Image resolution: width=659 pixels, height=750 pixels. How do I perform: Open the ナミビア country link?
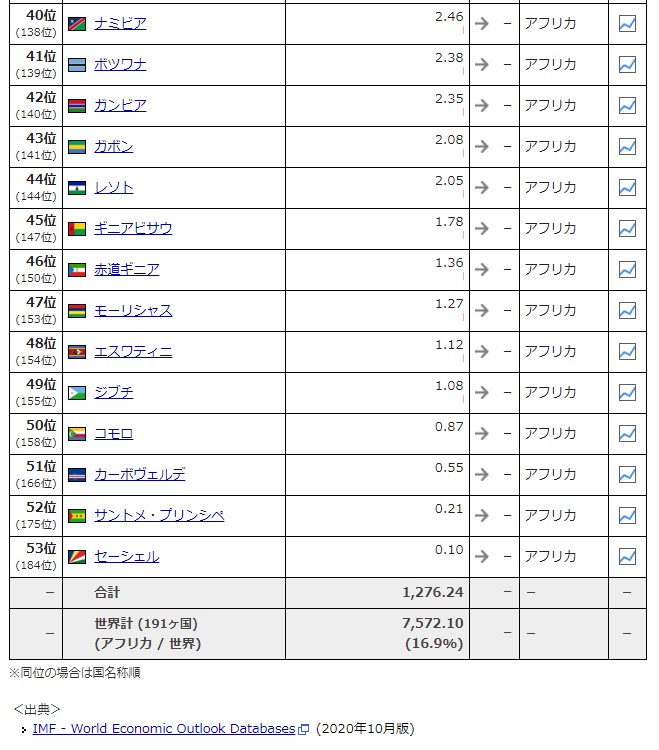pos(120,23)
